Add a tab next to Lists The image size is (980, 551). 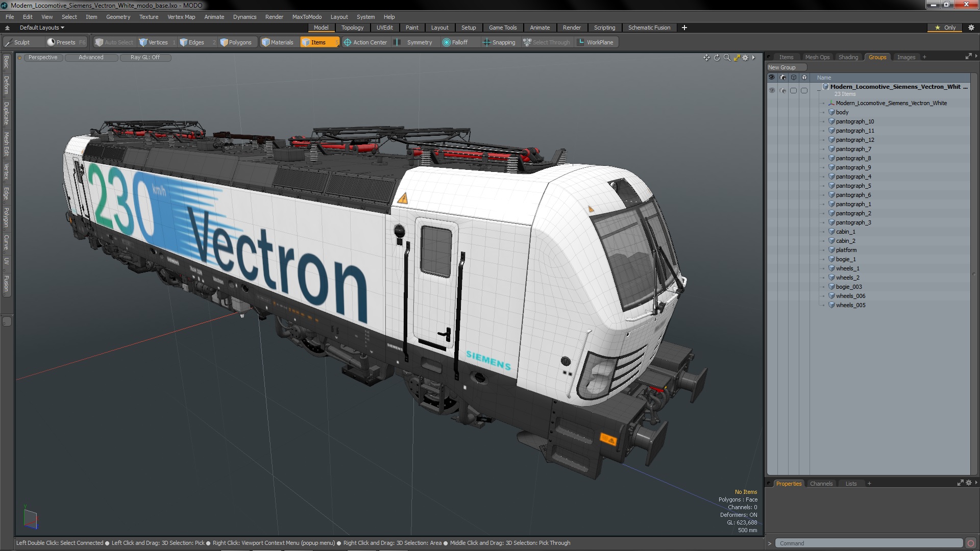pyautogui.click(x=869, y=484)
